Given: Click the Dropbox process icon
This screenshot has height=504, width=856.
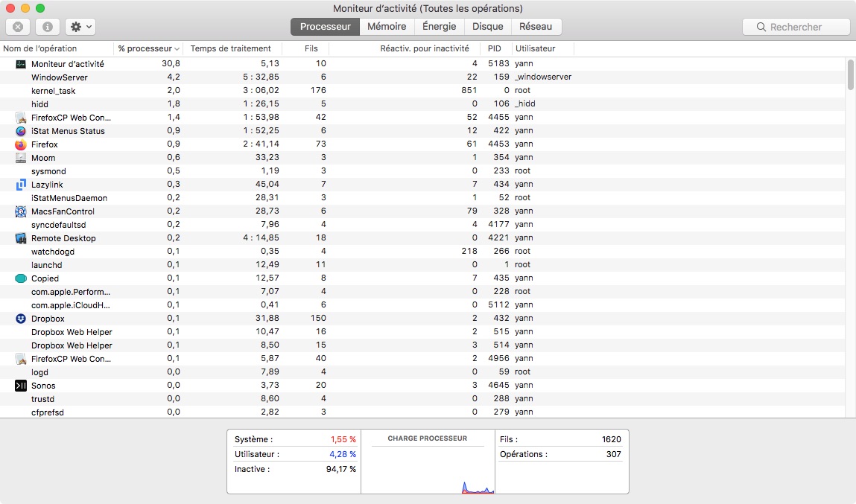Looking at the screenshot, I should pos(21,319).
